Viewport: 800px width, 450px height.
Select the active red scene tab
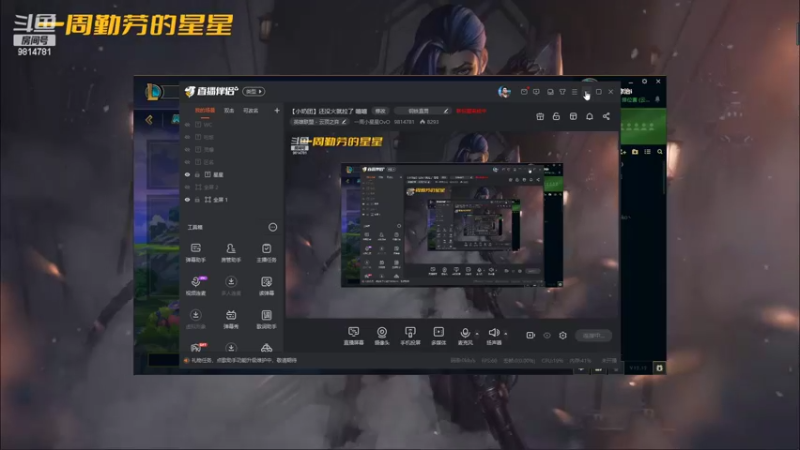205,110
